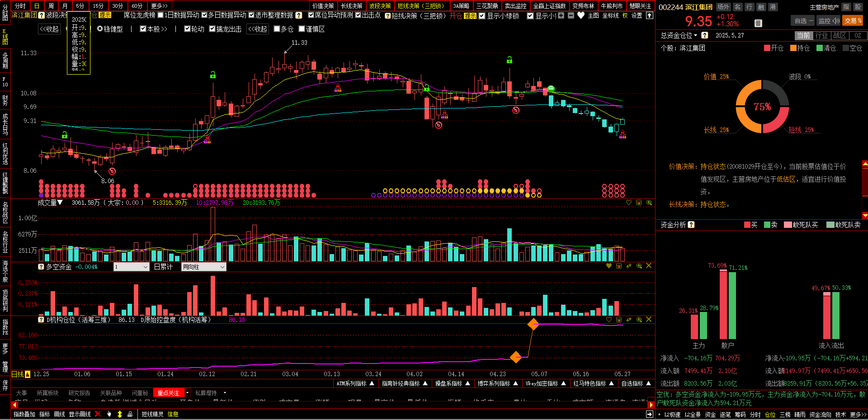This screenshot has height=420, width=868.
Task: Toggle the 席位异动预测 checkbox
Action: click(311, 15)
